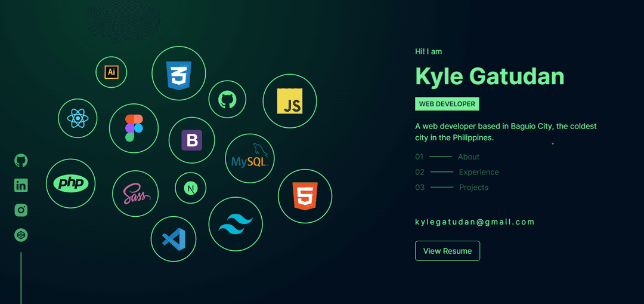Click the Next.js N logo bubble
The width and height of the screenshot is (644, 304).
pyautogui.click(x=191, y=188)
